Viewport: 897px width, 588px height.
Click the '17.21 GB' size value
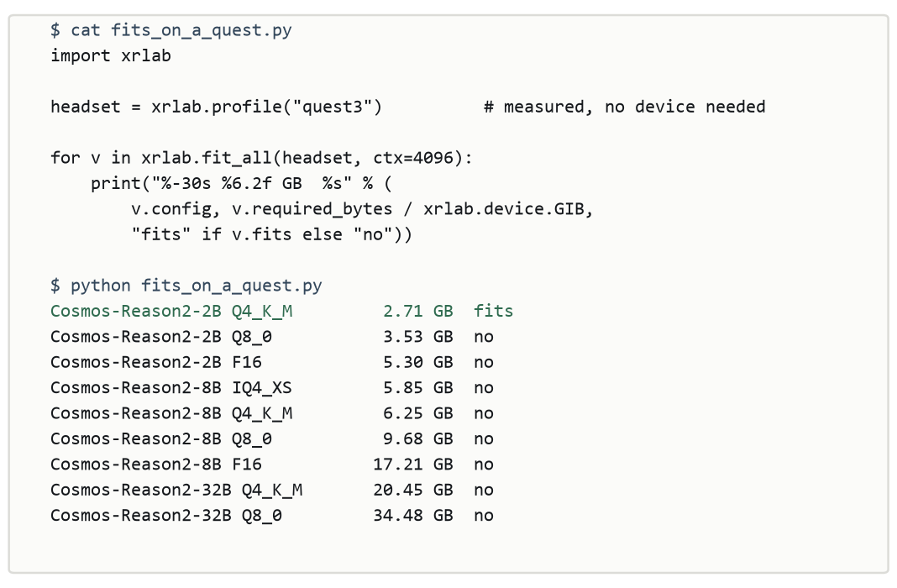click(413, 465)
